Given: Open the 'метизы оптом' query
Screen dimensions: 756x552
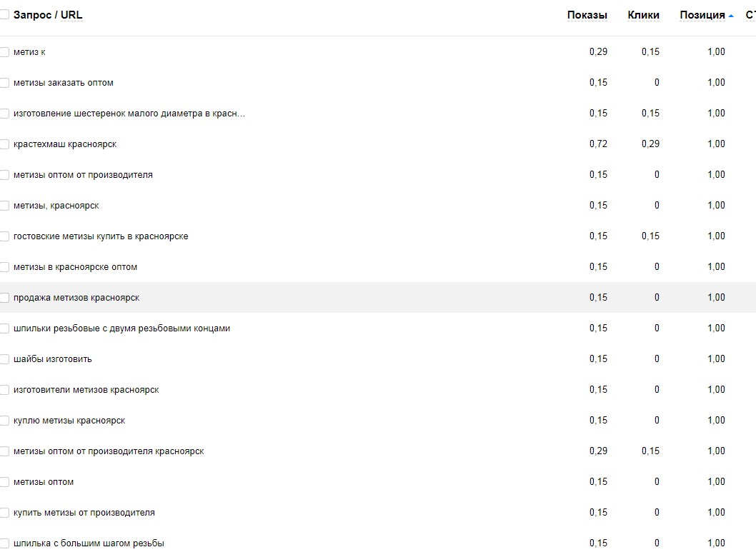Looking at the screenshot, I should coord(44,482).
